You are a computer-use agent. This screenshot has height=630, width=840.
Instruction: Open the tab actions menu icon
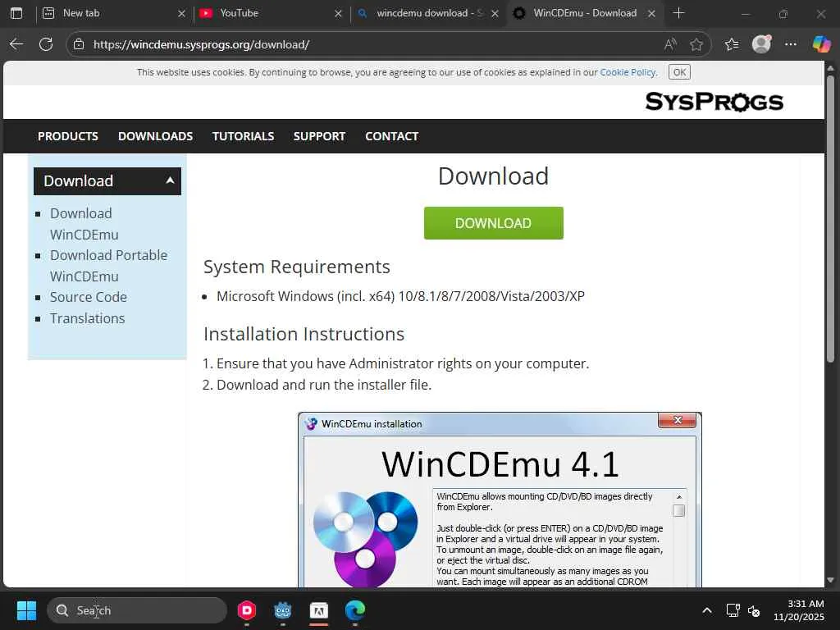16,13
